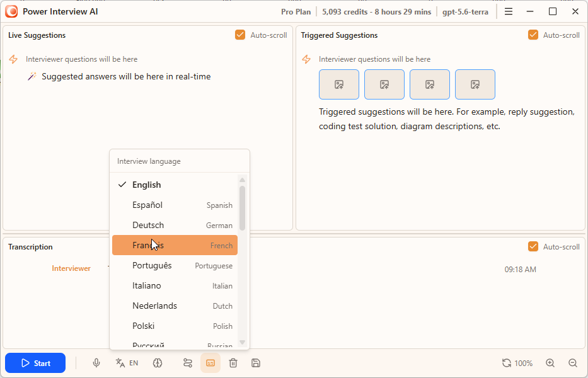Toggle the highlighted transcription panel icon

pyautogui.click(x=210, y=363)
